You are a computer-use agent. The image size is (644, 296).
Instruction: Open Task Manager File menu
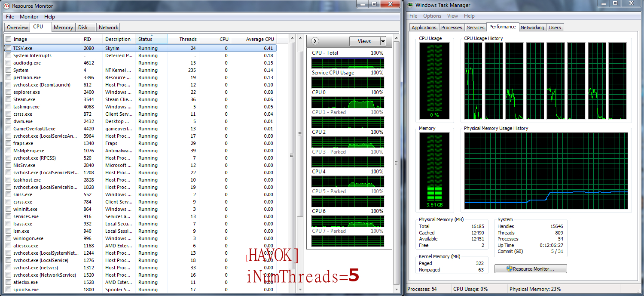point(413,16)
